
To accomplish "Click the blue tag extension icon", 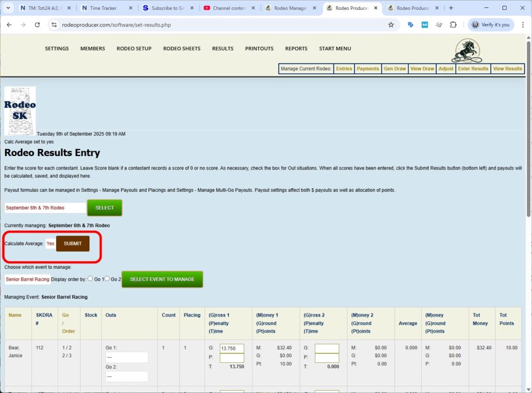I will [x=410, y=24].
